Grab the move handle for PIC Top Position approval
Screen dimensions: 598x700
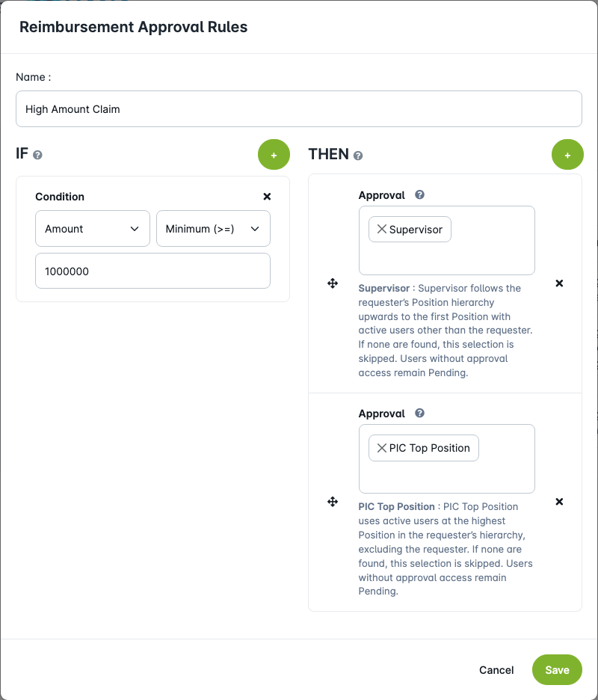click(x=333, y=501)
